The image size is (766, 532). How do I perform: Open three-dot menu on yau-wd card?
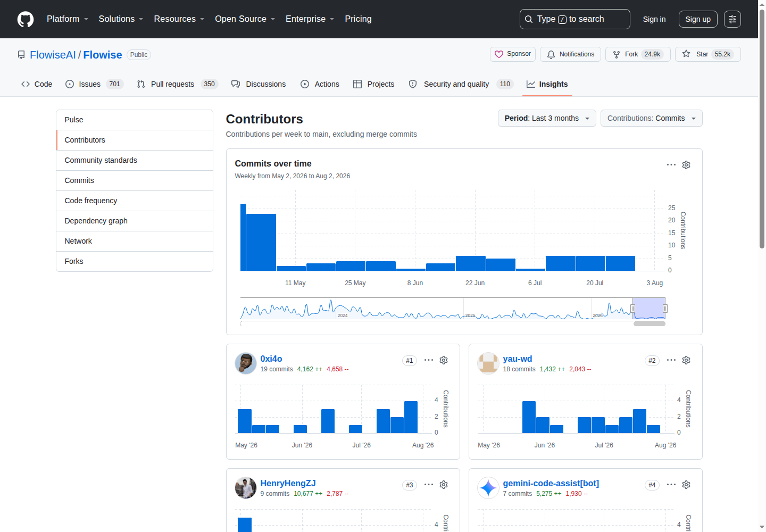point(671,360)
